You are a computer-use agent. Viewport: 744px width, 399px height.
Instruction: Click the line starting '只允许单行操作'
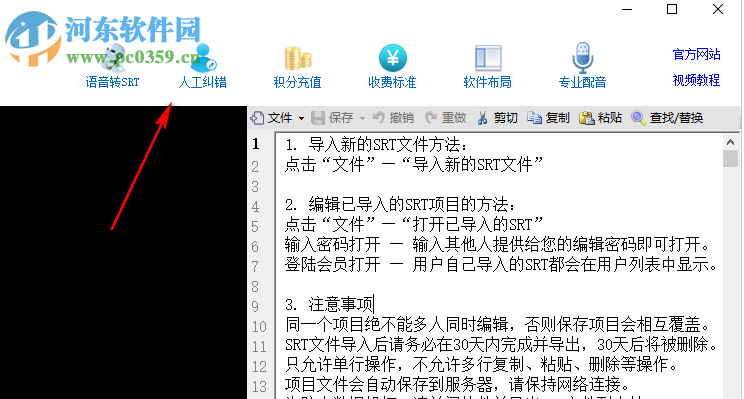482,364
